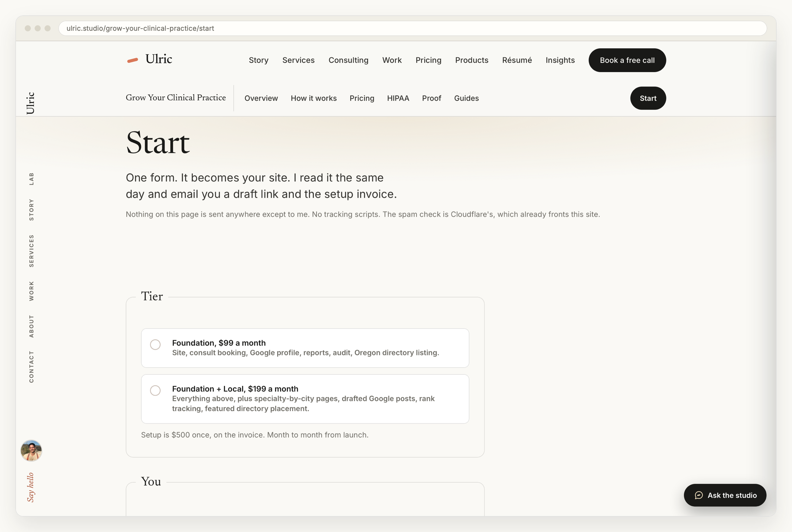Open SERVICES in the side rail
Viewport: 792px width, 532px height.
(31, 251)
